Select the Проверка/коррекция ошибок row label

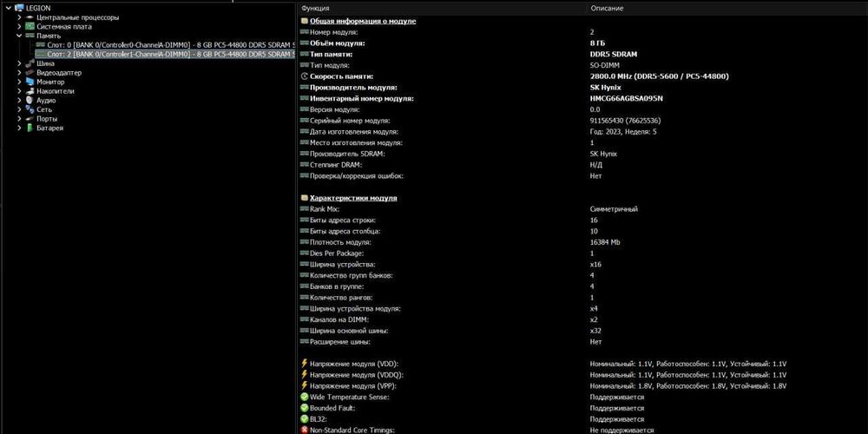click(357, 176)
